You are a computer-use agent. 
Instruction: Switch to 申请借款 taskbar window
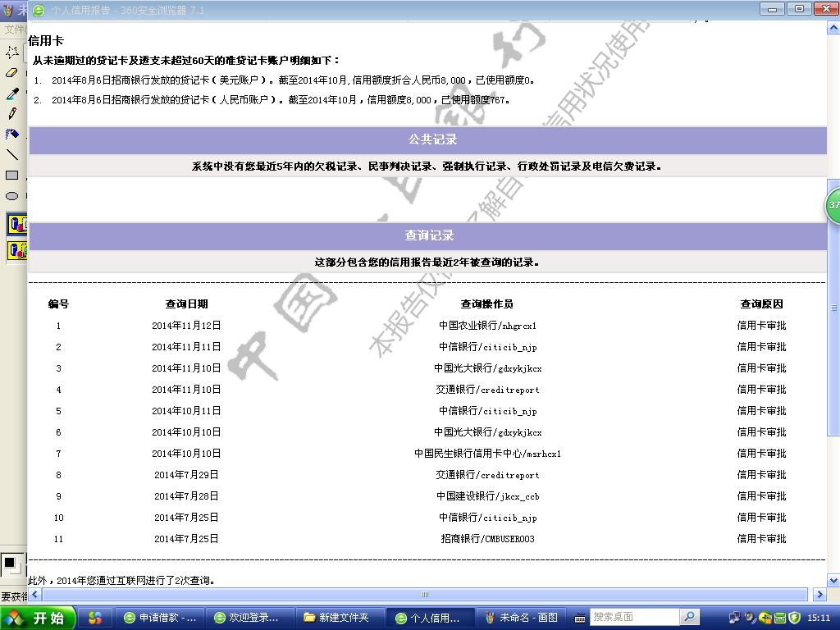click(x=160, y=618)
